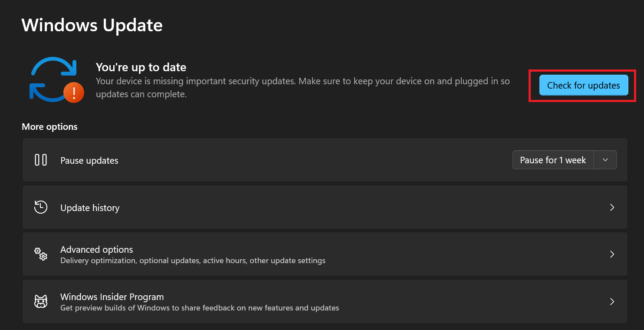Expand Windows Insider Program via its chevron
This screenshot has height=330, width=644.
point(612,301)
